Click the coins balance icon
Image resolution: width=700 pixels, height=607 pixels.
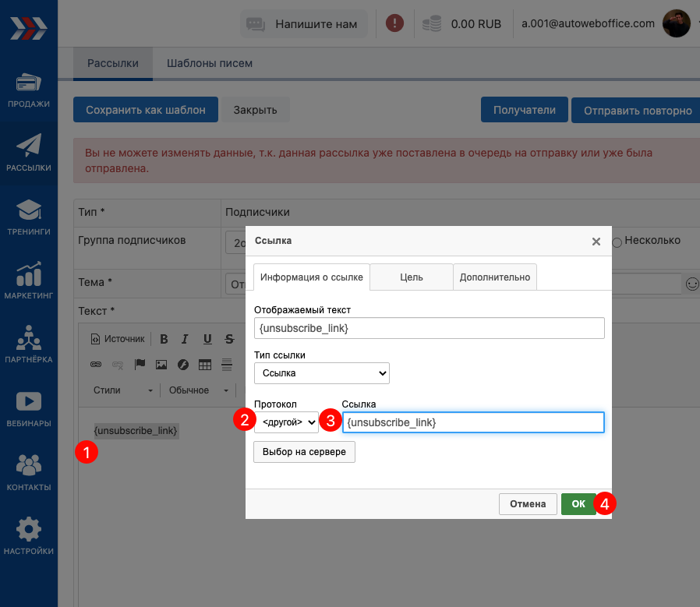[432, 23]
